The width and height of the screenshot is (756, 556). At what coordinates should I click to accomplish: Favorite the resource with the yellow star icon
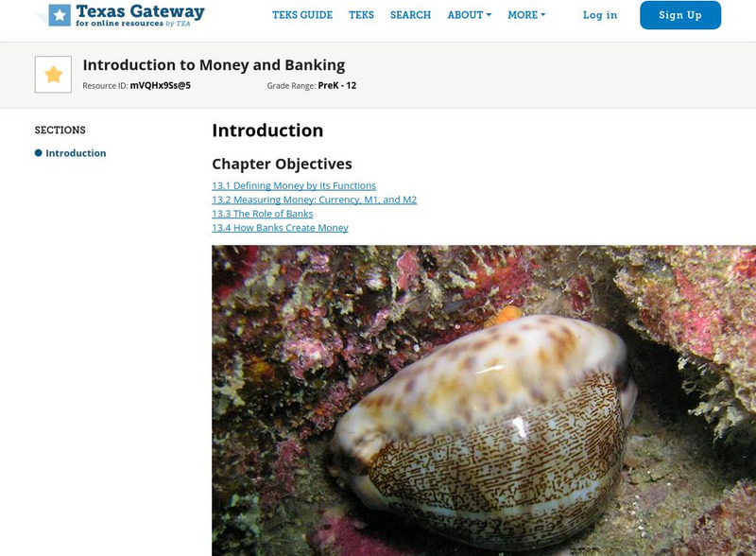[53, 75]
